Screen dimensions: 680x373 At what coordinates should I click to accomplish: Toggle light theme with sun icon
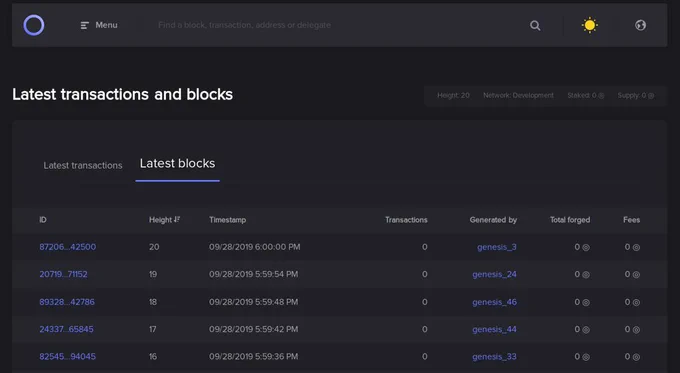589,25
